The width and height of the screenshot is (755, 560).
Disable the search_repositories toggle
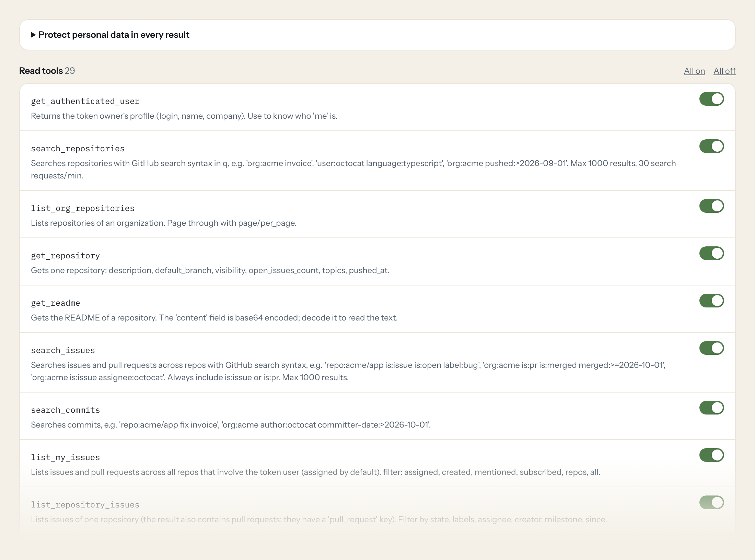point(711,146)
